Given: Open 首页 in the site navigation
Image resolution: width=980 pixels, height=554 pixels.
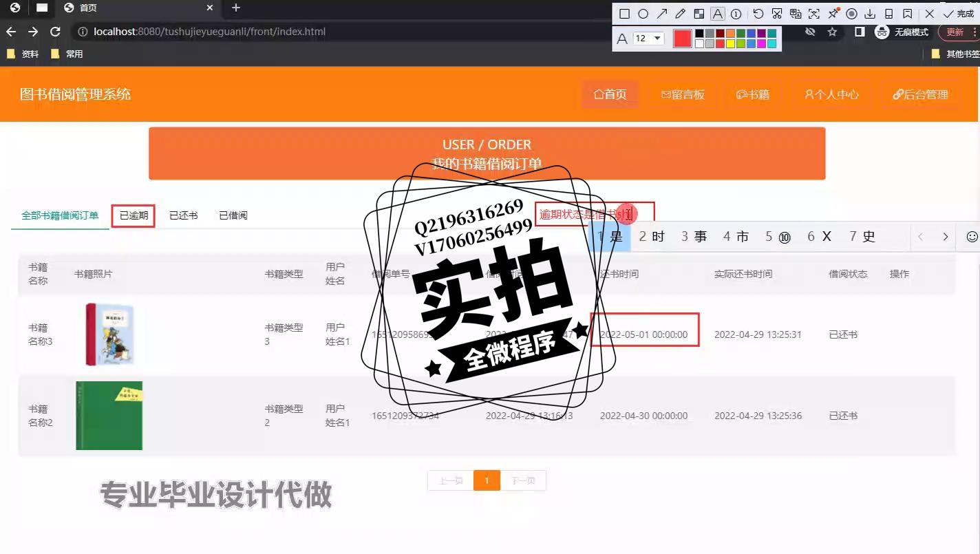Looking at the screenshot, I should [x=610, y=94].
